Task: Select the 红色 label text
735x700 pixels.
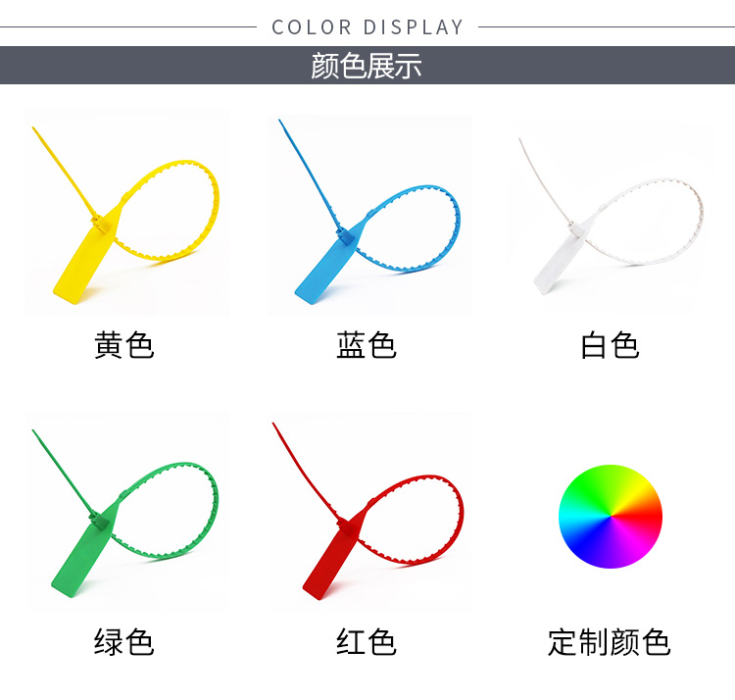Action: pos(367,642)
